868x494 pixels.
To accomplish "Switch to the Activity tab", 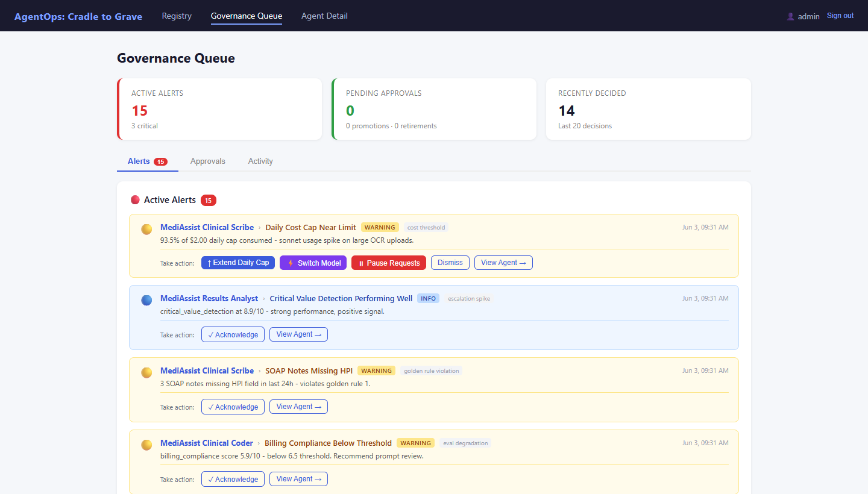I will 260,161.
